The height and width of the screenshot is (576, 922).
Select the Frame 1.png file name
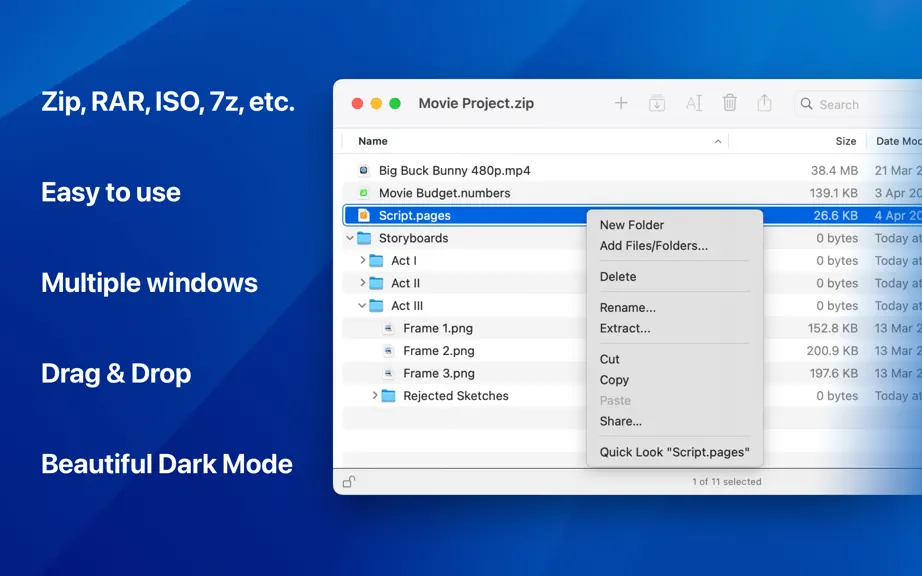[437, 329]
